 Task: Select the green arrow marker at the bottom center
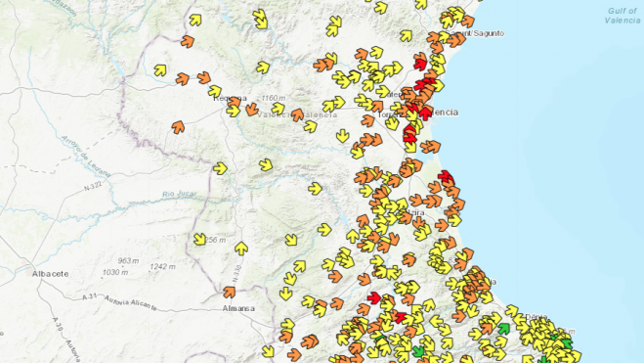pos(418,351)
